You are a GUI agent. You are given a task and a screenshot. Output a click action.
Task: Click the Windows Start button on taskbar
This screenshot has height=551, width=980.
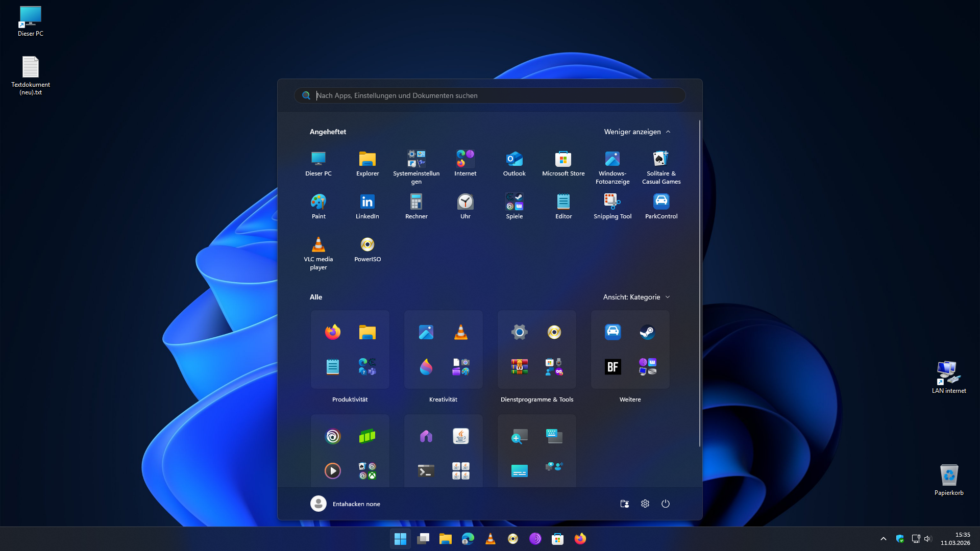tap(401, 539)
